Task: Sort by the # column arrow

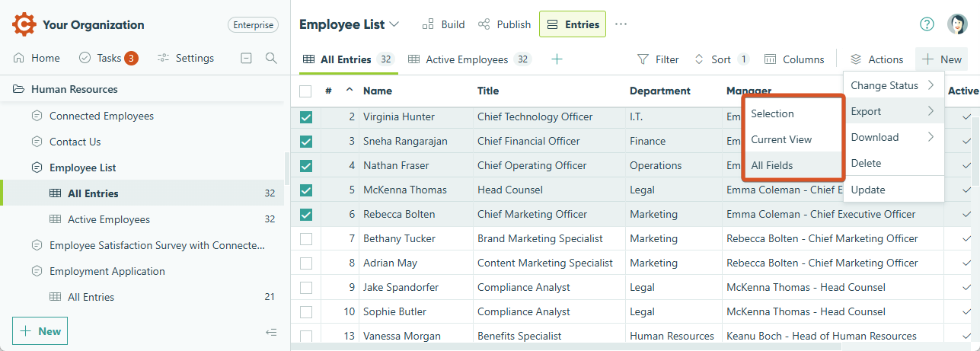Action: [350, 90]
